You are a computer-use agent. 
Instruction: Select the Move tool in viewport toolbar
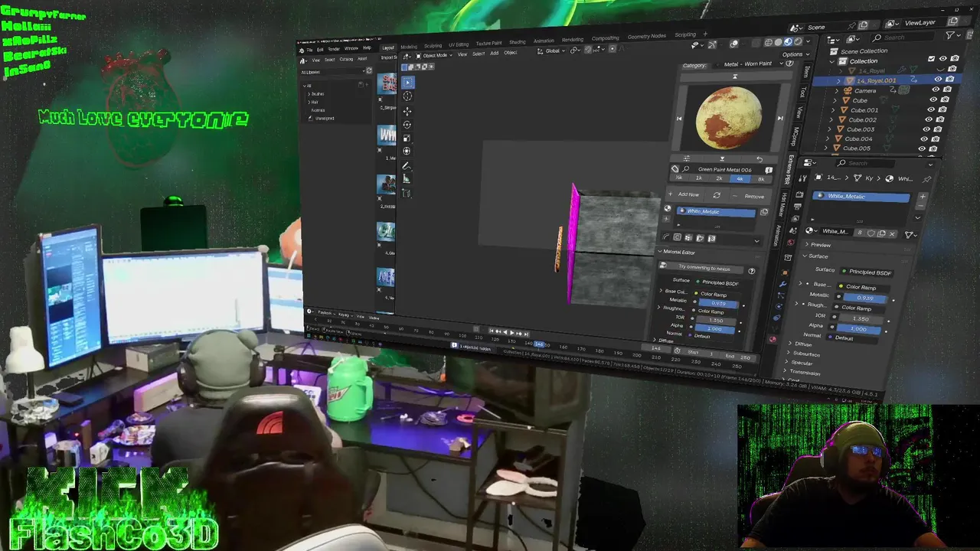point(407,111)
